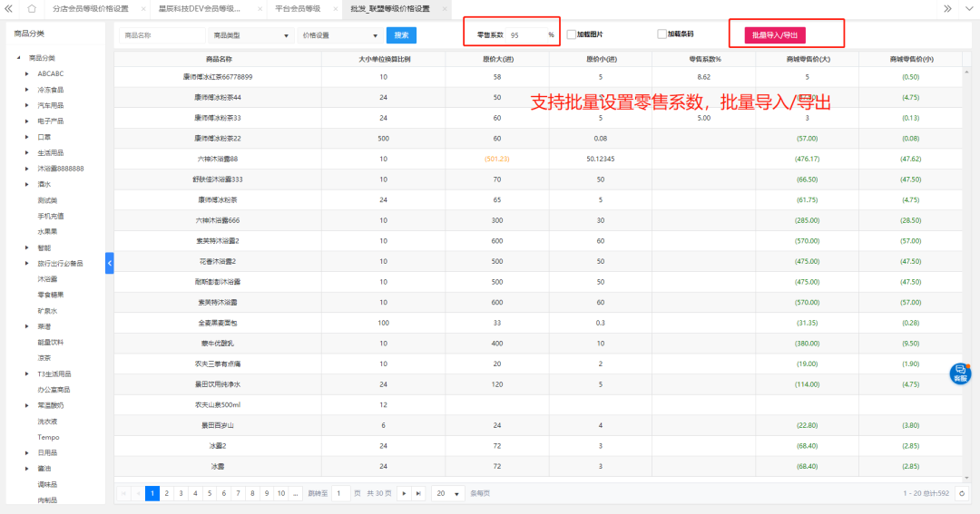Click the 商品名称 search input field
980x514 pixels.
(162, 35)
